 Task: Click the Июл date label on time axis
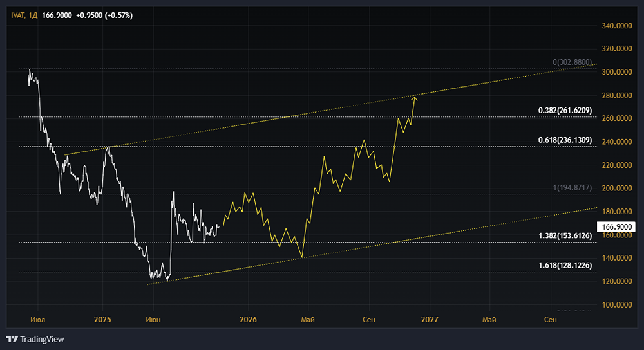point(38,319)
